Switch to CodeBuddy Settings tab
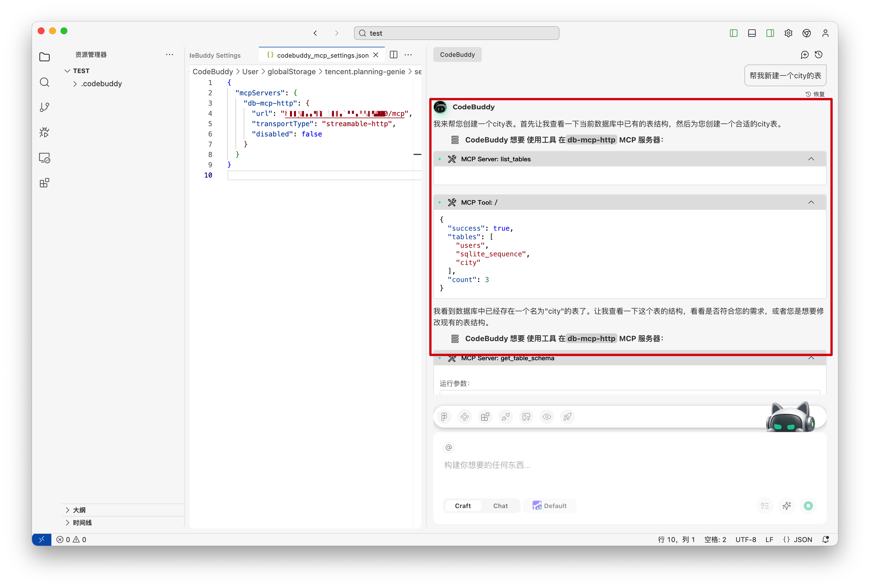Screen dimensions: 870x588 pos(215,55)
